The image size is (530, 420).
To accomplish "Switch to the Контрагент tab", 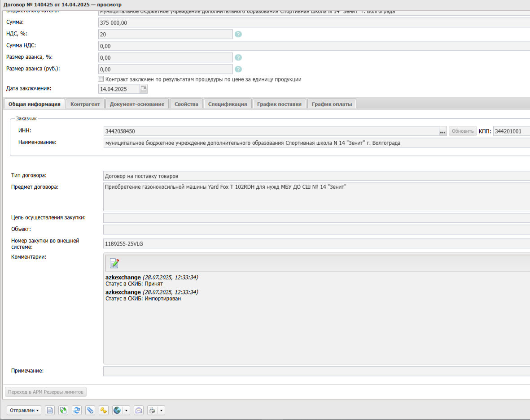I will [x=85, y=104].
